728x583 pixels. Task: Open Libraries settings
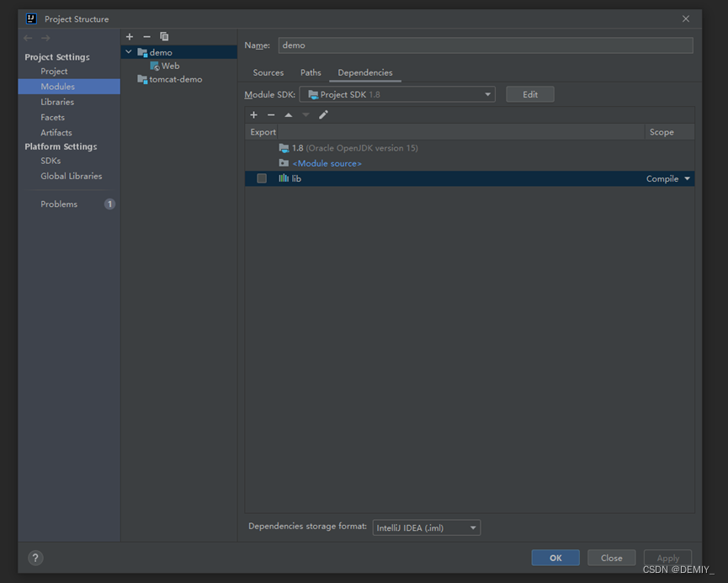(57, 102)
